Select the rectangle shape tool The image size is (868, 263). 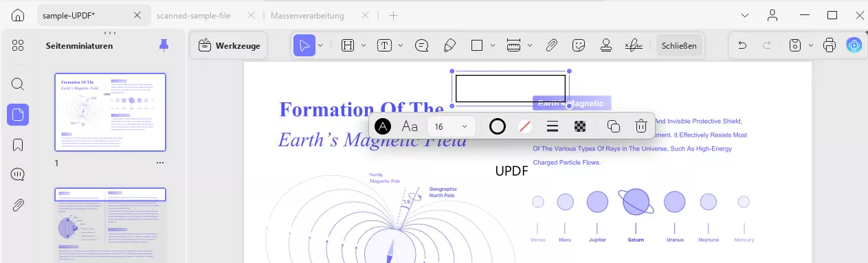(477, 45)
